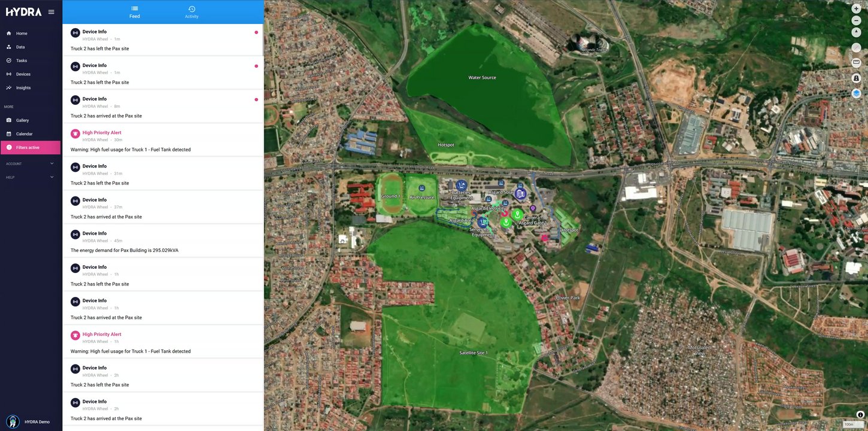Screen dimensions: 868x431
Task: Go to Home in sidebar
Action: coord(31,34)
